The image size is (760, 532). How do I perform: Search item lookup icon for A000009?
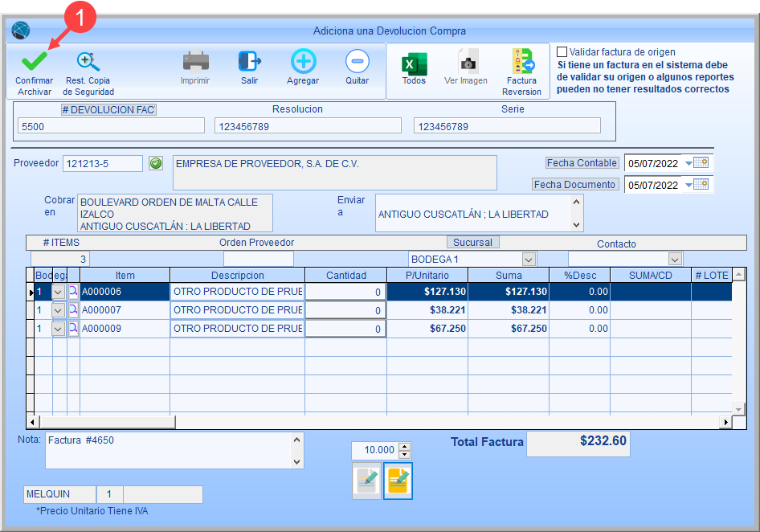point(73,329)
